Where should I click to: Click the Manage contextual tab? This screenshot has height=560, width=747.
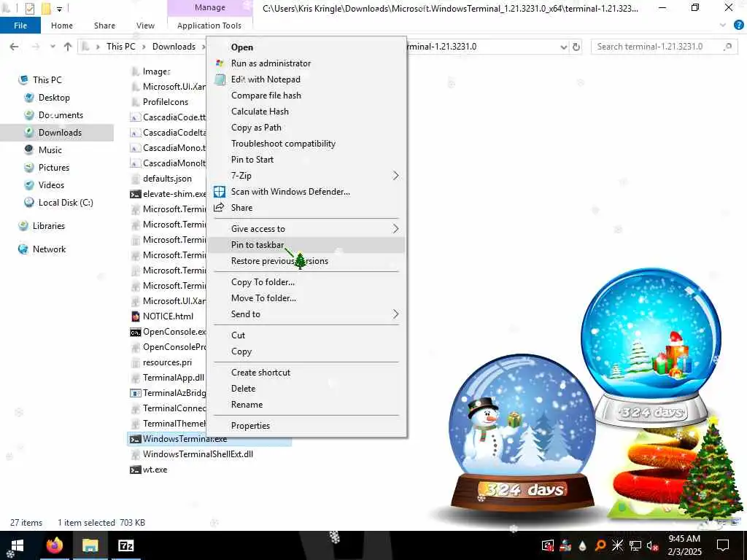(209, 7)
